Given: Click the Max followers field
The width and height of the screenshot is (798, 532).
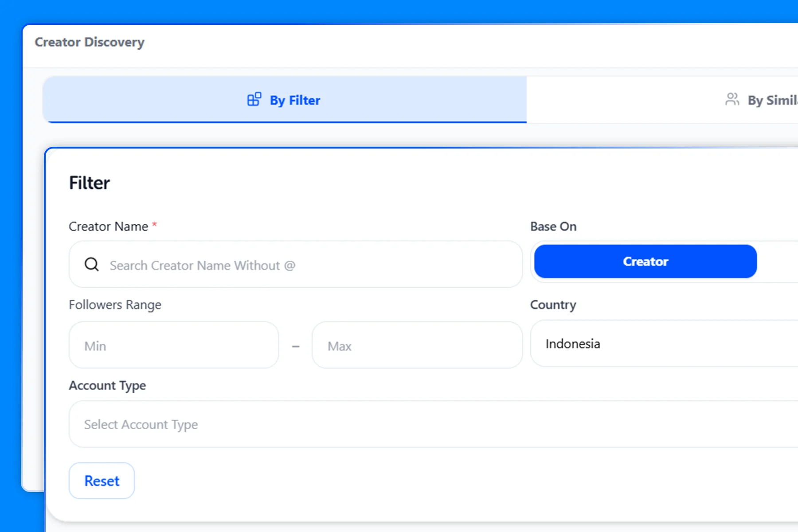Looking at the screenshot, I should click(417, 345).
